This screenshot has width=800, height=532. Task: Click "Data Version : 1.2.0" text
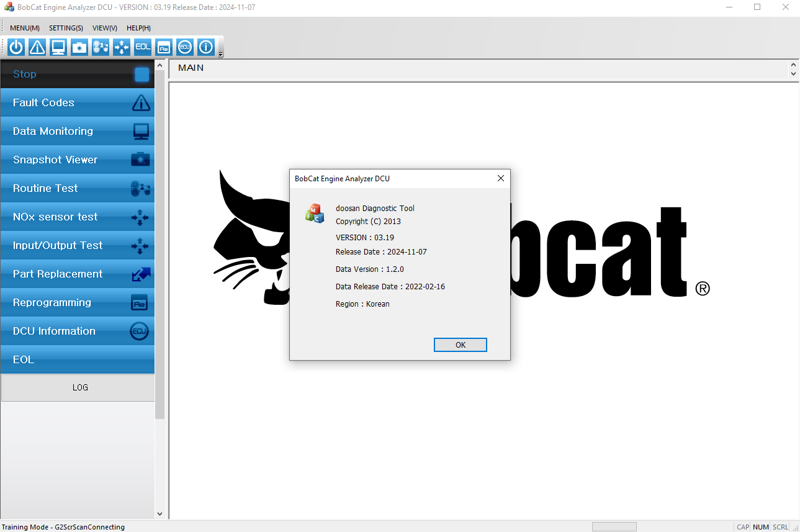tap(370, 269)
